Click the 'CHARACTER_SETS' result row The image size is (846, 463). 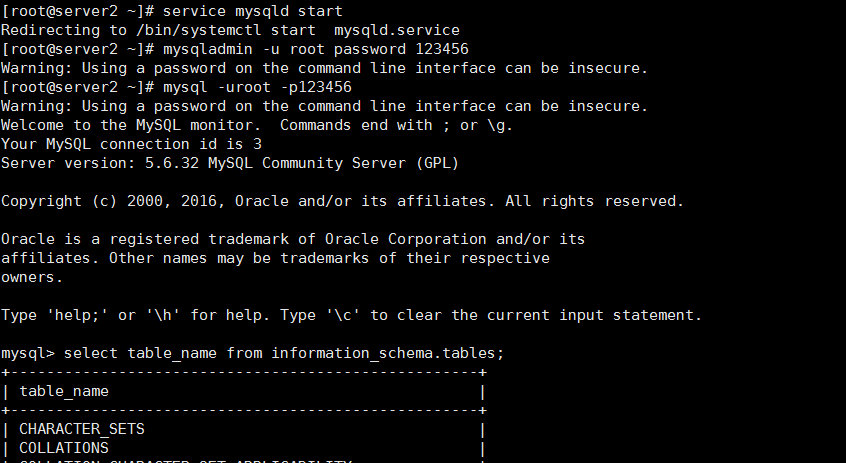click(82, 429)
